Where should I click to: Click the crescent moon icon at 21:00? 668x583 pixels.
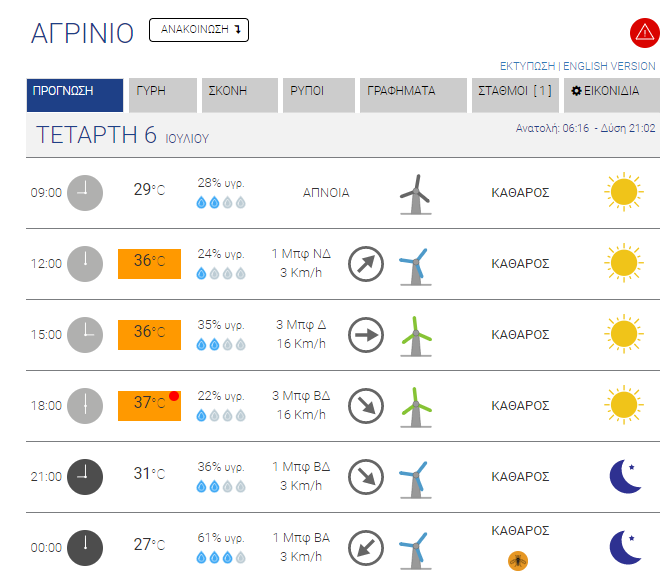coord(626,476)
